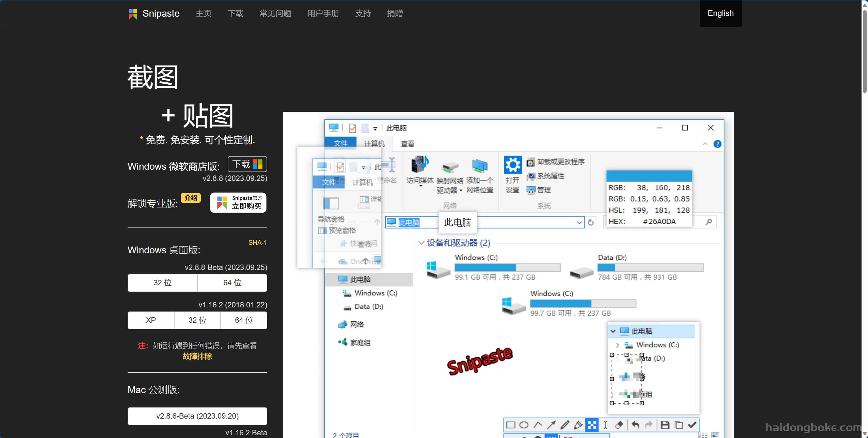Click the usage bar above 99.7 GB 可用

(583, 304)
